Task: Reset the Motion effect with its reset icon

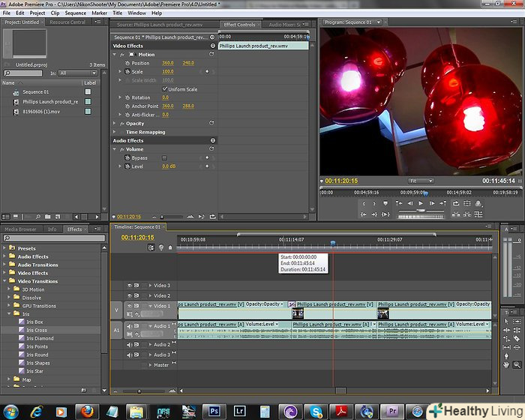Action: point(212,55)
